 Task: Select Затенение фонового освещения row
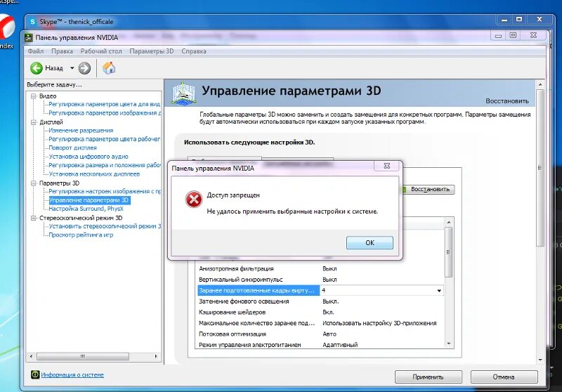tap(321, 301)
